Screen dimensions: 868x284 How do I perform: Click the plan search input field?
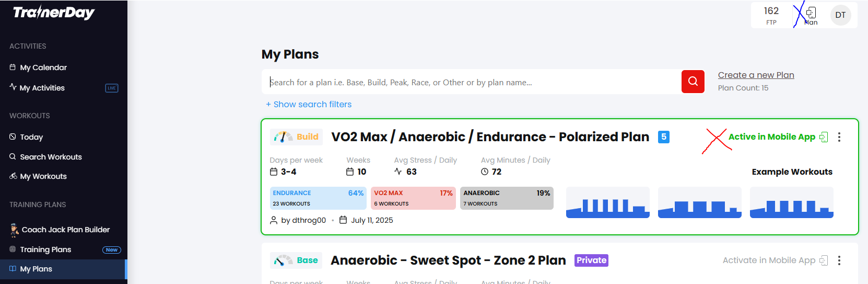tap(472, 82)
